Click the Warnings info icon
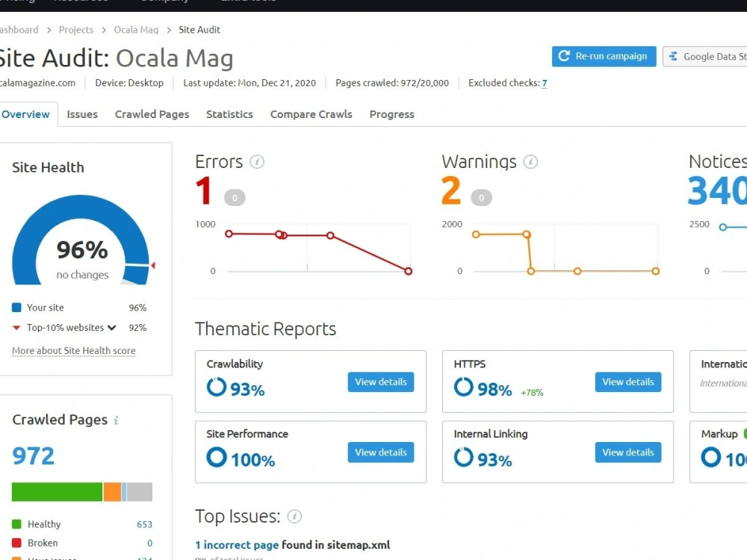 pos(530,162)
